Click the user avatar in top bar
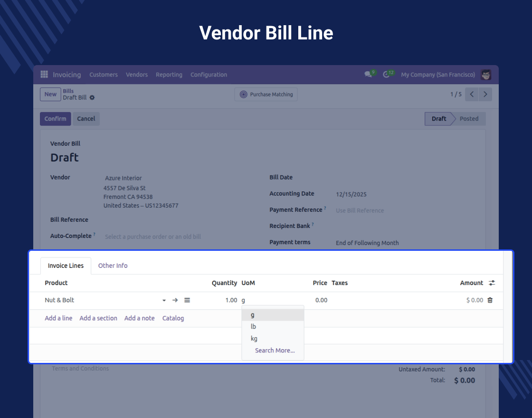The width and height of the screenshot is (532, 418). 486,75
